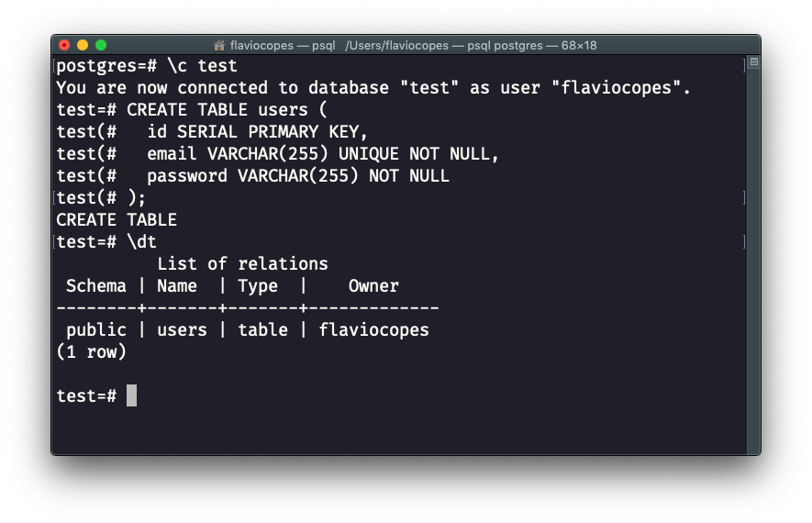Image resolution: width=812 pixels, height=523 pixels.
Task: Click the "List of relations" heading
Action: (x=242, y=264)
